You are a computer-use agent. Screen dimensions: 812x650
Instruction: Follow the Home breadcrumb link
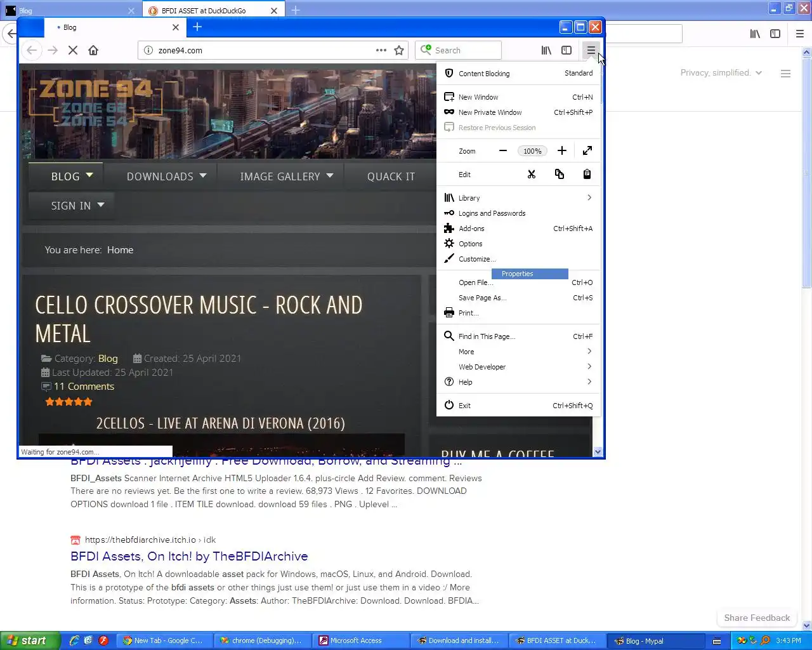pos(120,250)
